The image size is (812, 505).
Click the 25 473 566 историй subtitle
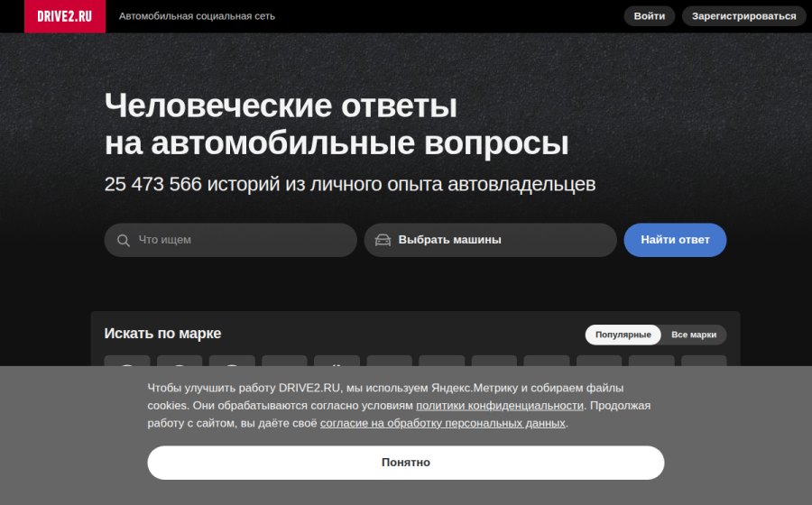point(350,184)
